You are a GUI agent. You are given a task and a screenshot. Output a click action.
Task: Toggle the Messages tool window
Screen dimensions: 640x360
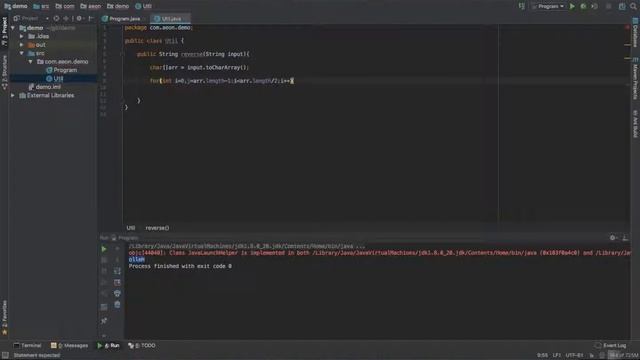[x=69, y=345]
